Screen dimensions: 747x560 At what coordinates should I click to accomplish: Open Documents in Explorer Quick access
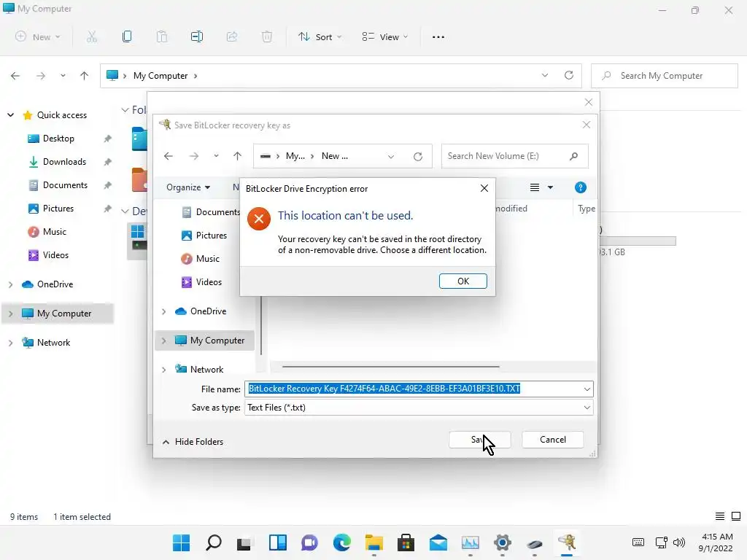tap(57, 185)
